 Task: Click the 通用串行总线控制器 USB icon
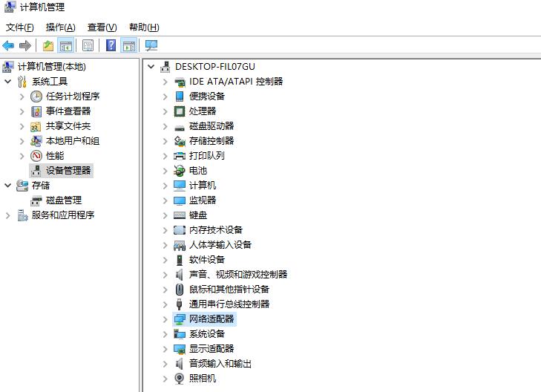[x=179, y=304]
